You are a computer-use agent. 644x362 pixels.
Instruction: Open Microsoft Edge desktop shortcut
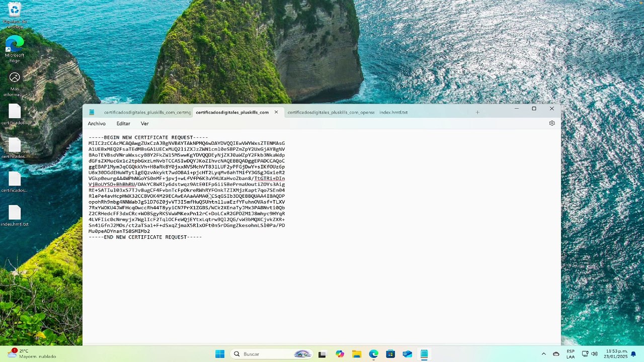tap(15, 49)
